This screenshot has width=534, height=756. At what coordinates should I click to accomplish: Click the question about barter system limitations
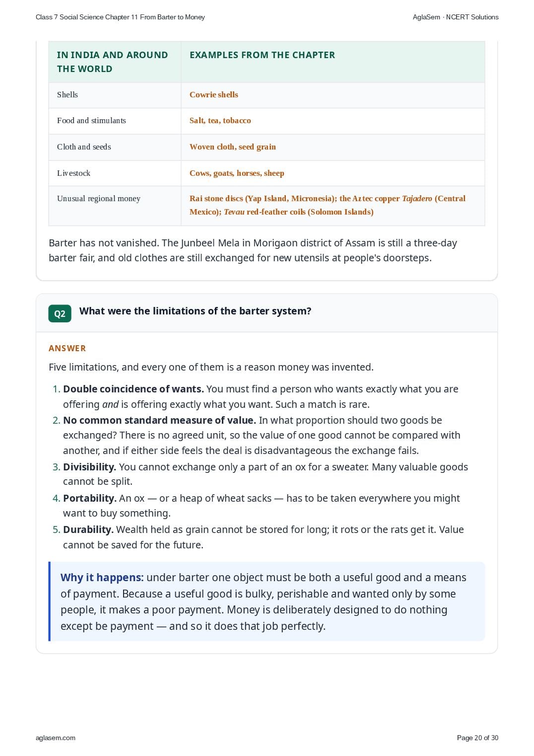(x=196, y=311)
